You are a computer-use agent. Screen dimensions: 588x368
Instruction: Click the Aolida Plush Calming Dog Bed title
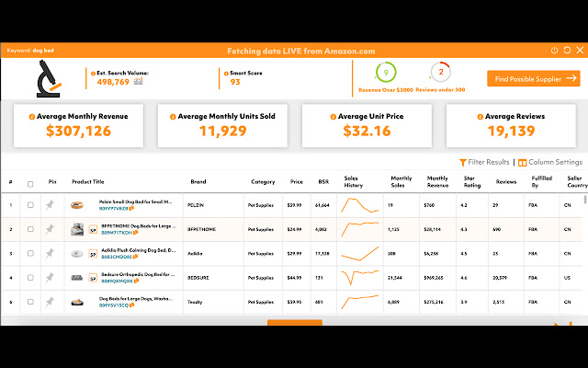point(139,250)
